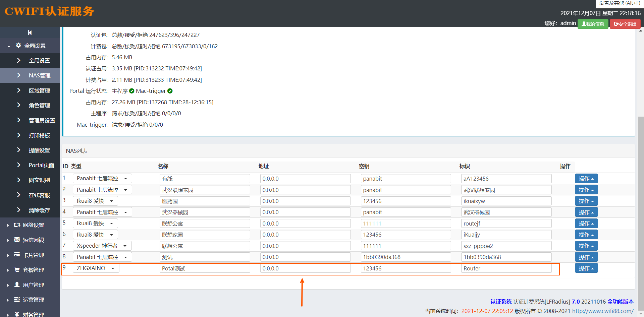Click the 短信网银 envelope icon
Viewport: 644px width, 317px height.
pos(17,240)
